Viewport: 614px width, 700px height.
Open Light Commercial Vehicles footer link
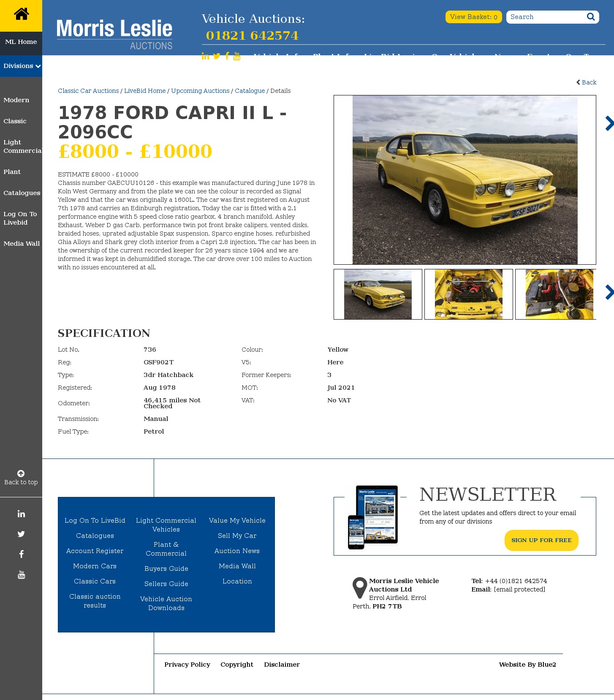tap(166, 525)
